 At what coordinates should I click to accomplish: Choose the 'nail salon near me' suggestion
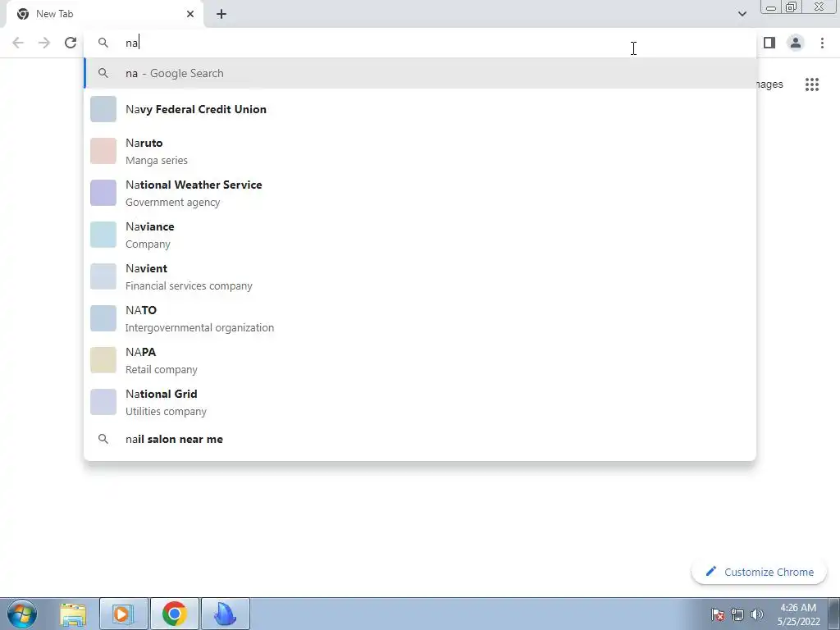point(420,440)
